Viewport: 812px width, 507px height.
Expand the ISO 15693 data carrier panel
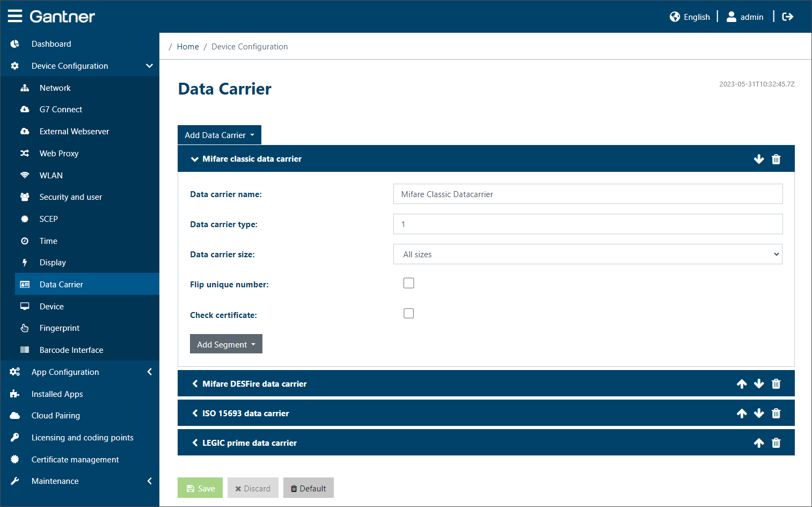[x=195, y=413]
